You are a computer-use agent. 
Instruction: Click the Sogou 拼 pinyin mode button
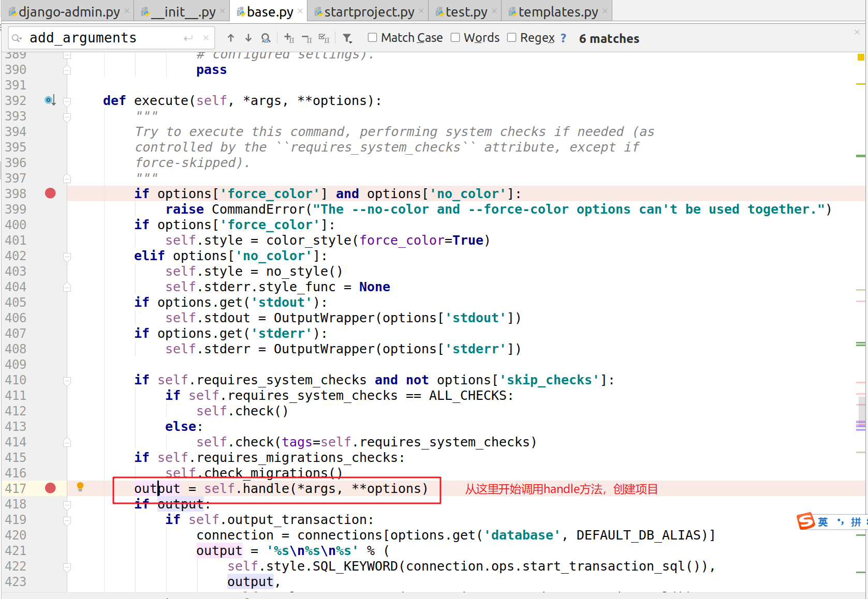tap(856, 522)
